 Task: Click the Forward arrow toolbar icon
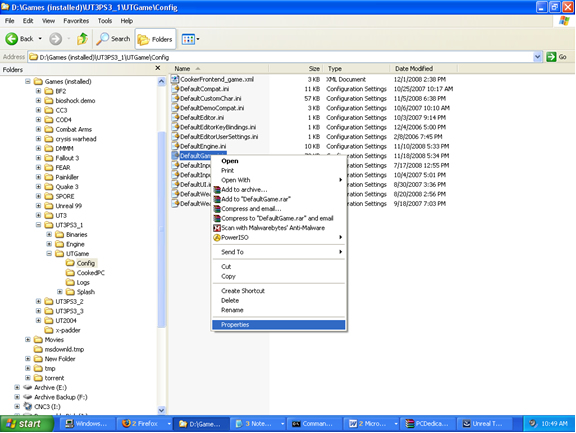(x=55, y=39)
